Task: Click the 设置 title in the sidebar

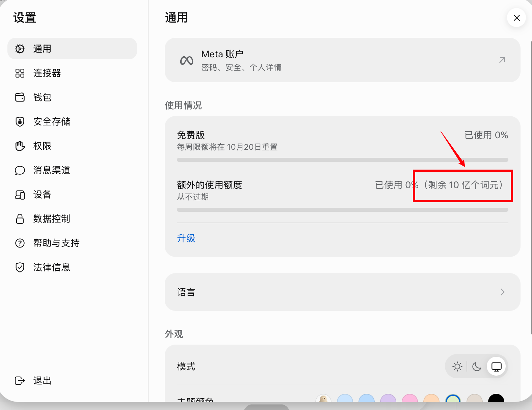Action: (25, 18)
